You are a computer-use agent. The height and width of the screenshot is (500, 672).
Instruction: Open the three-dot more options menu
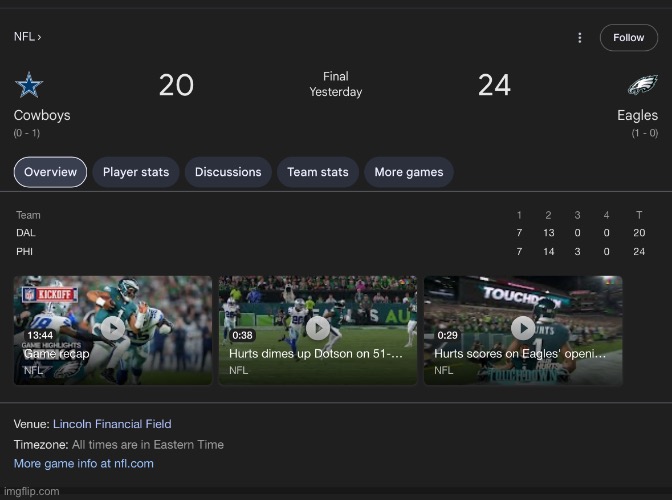coord(579,38)
